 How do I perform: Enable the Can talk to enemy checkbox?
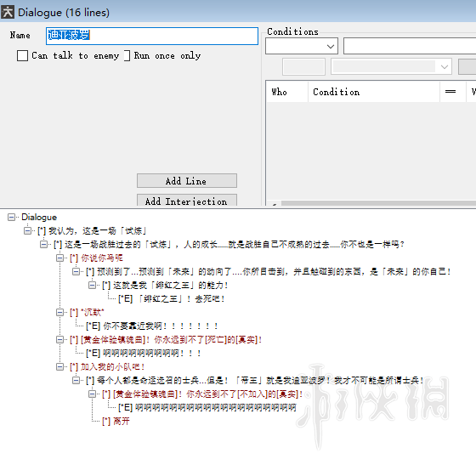(22, 56)
